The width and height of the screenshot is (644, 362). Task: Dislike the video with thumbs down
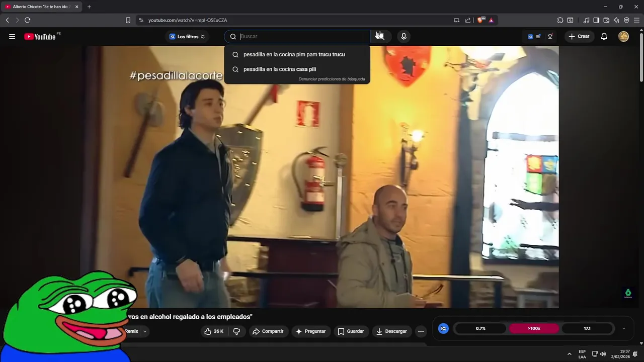pos(236,331)
